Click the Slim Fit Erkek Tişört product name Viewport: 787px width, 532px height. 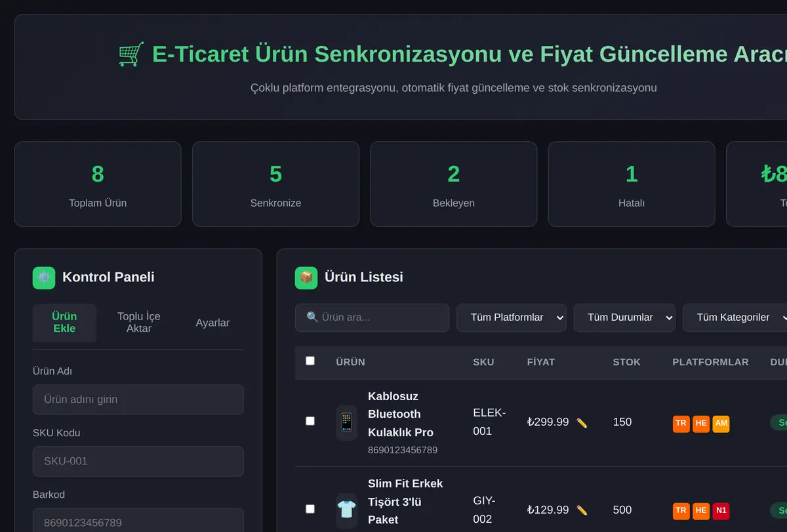pyautogui.click(x=405, y=502)
